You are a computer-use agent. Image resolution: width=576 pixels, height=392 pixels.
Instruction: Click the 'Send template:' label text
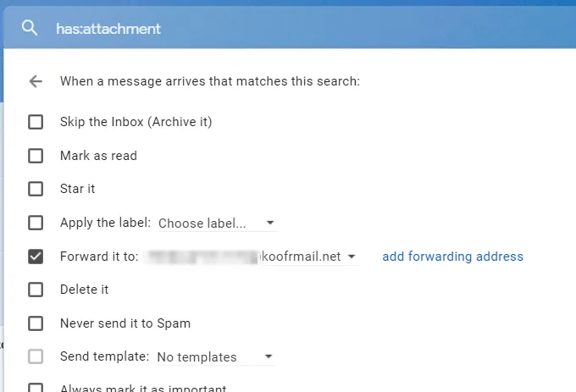click(x=104, y=356)
